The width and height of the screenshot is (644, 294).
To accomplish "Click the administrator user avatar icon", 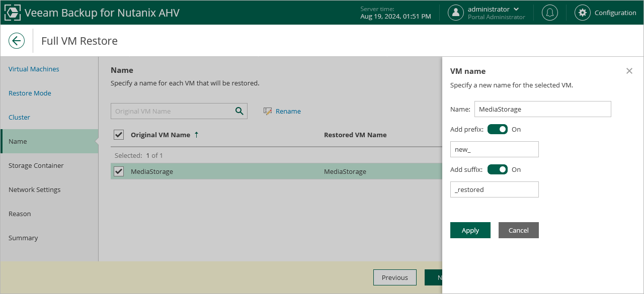I will tap(456, 13).
